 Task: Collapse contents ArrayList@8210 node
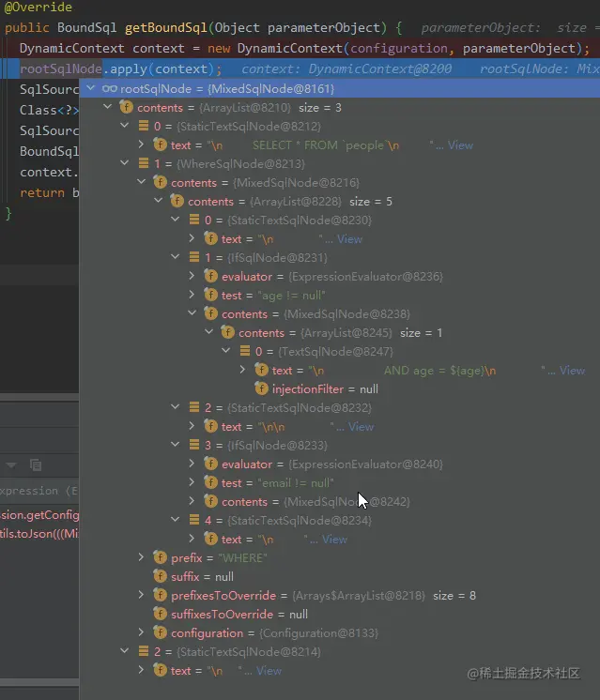108,107
